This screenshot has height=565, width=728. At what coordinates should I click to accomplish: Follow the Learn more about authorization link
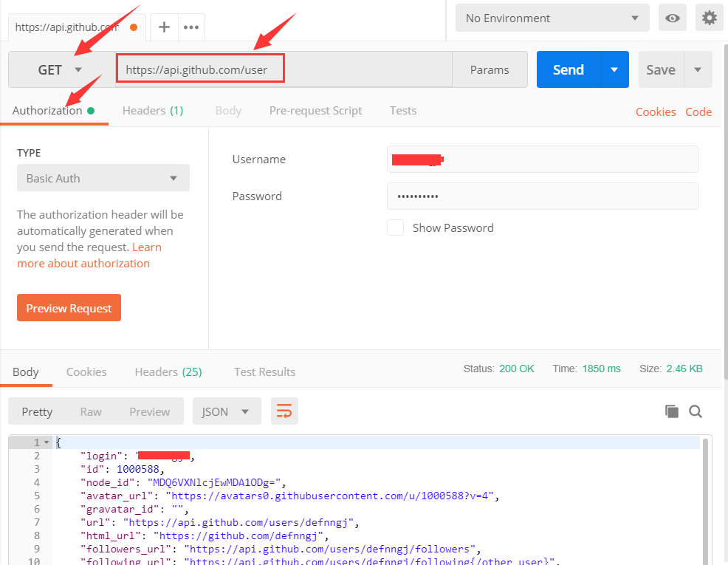pos(89,256)
